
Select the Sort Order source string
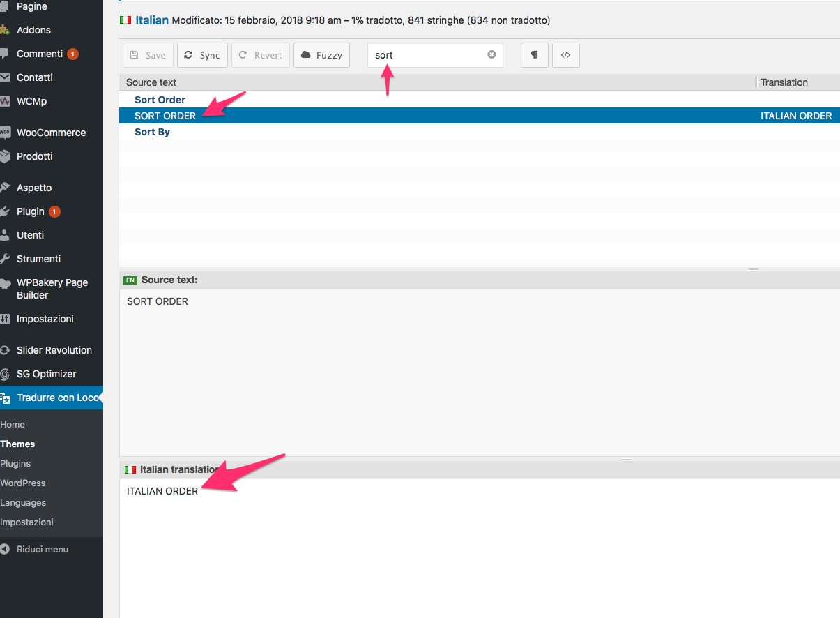click(x=160, y=100)
